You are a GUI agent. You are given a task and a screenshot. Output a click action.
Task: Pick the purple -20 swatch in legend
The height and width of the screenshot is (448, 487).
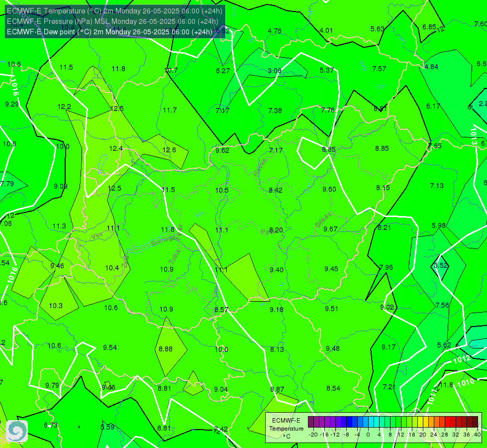click(311, 422)
